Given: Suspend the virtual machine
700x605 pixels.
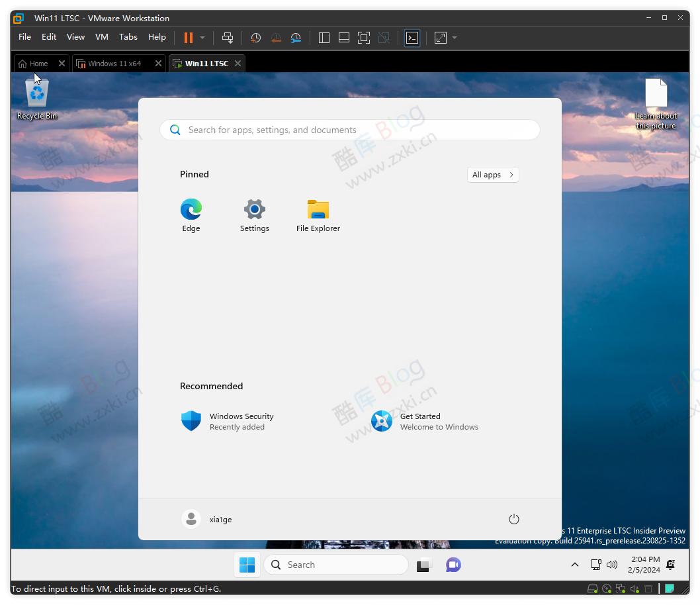Looking at the screenshot, I should (x=188, y=38).
